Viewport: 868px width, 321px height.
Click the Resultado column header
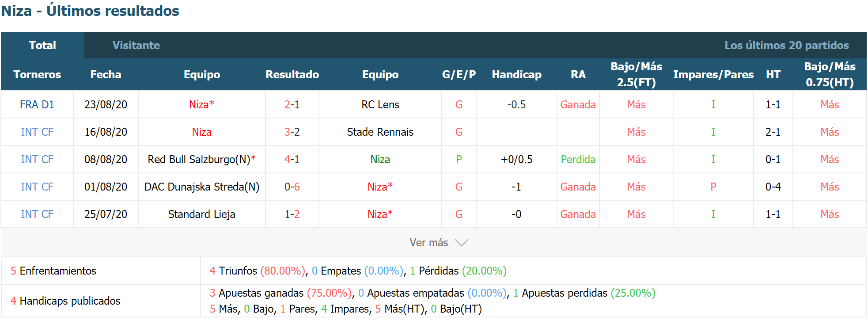[292, 74]
